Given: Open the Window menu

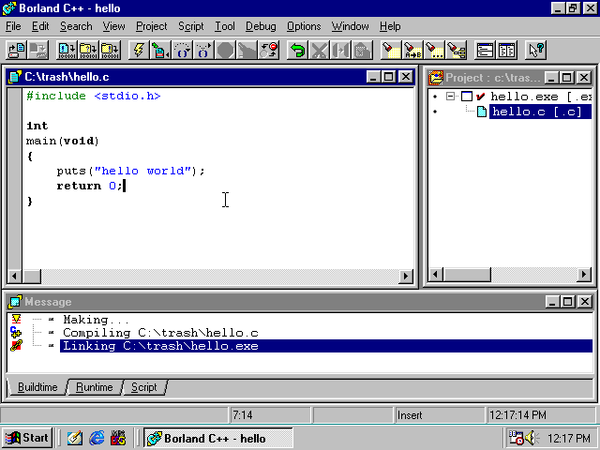Looking at the screenshot, I should tap(350, 26).
